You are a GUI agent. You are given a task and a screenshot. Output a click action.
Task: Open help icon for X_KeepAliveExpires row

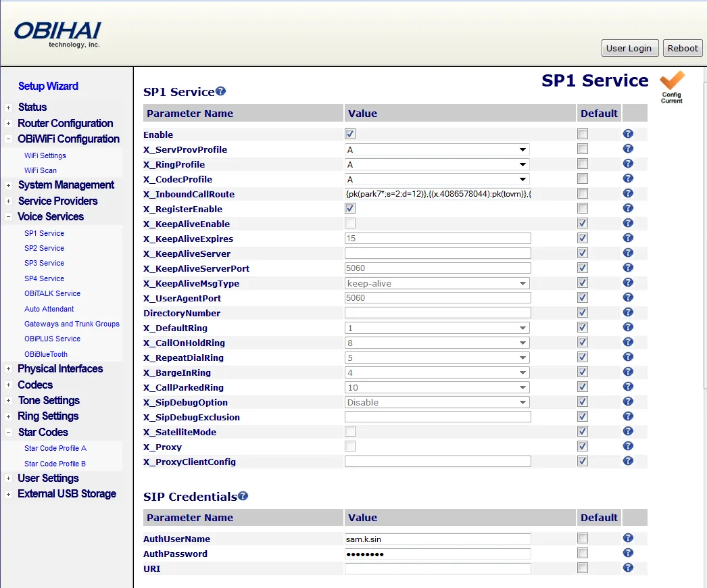pyautogui.click(x=628, y=238)
